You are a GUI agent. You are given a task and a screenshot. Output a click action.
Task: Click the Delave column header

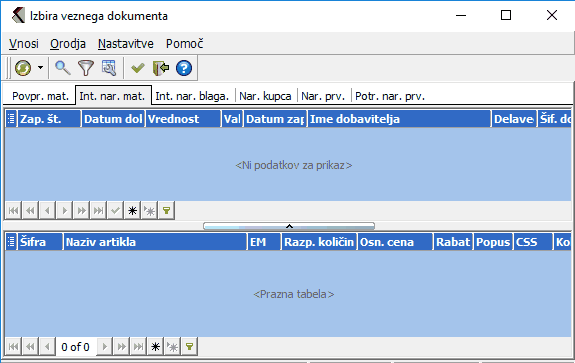pos(513,119)
